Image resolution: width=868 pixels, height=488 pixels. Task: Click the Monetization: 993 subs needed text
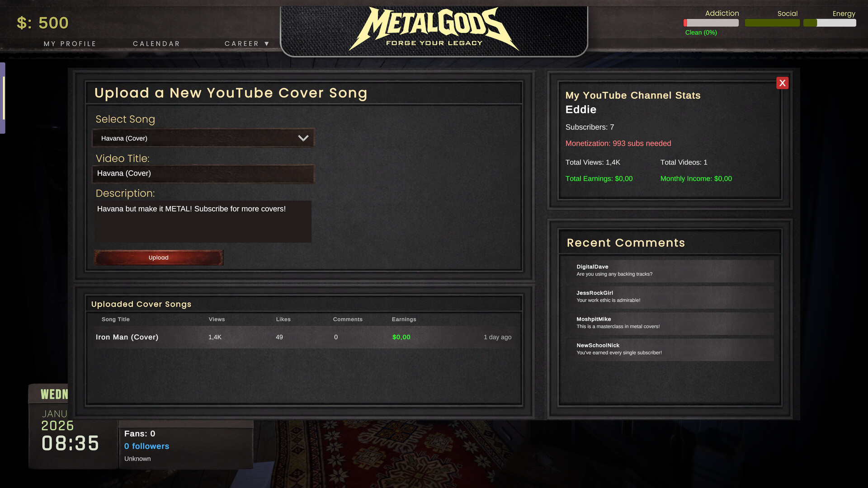tap(618, 143)
